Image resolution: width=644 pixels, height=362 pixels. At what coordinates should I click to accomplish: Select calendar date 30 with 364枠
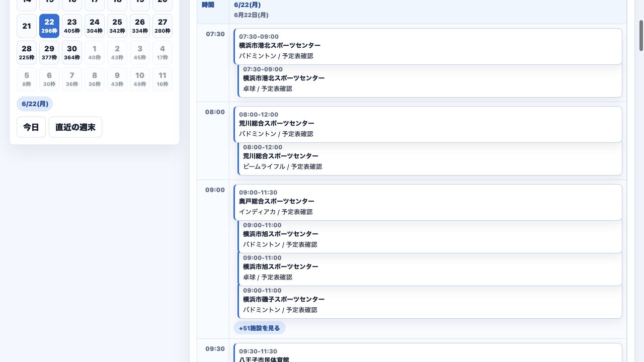tap(72, 52)
